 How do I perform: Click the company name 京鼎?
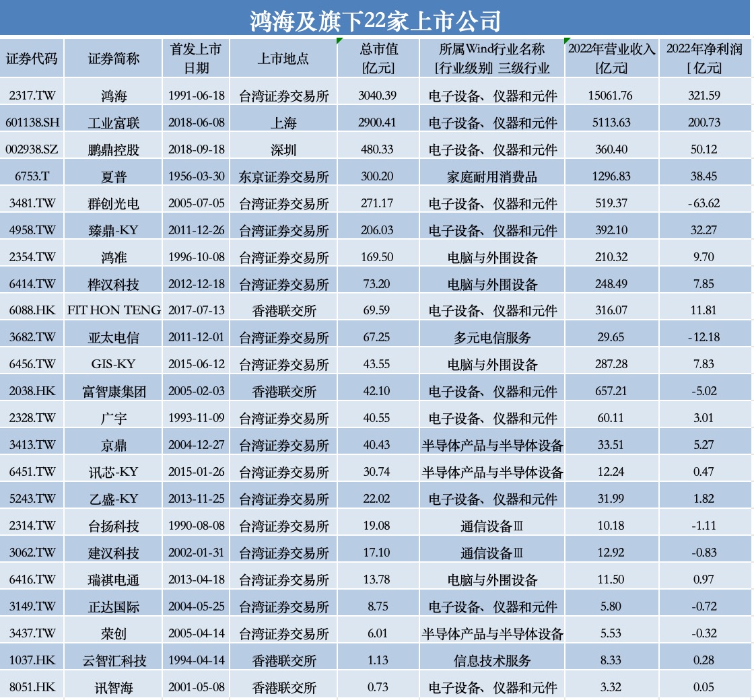(114, 446)
